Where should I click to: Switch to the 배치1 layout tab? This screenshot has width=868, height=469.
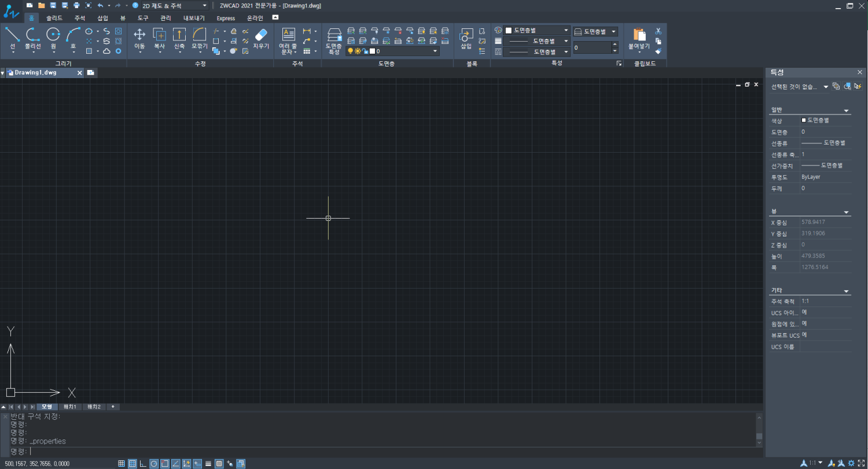[x=70, y=407]
